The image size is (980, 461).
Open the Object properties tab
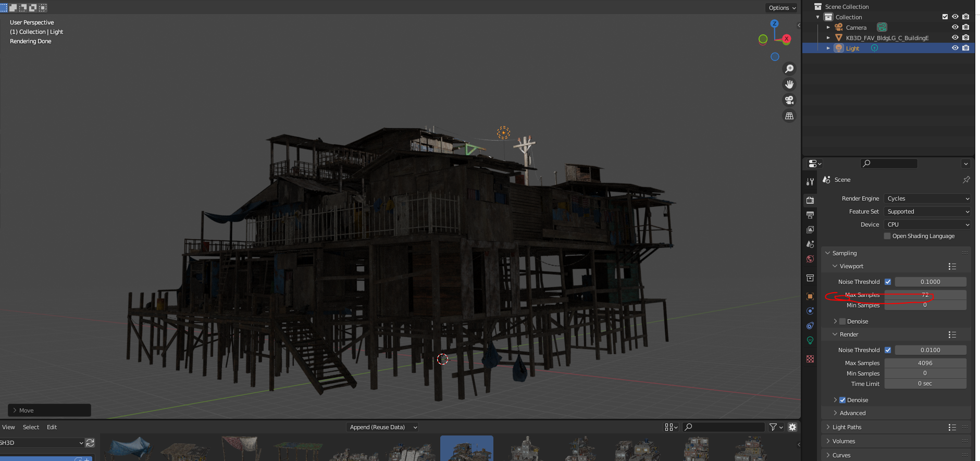[x=810, y=296]
